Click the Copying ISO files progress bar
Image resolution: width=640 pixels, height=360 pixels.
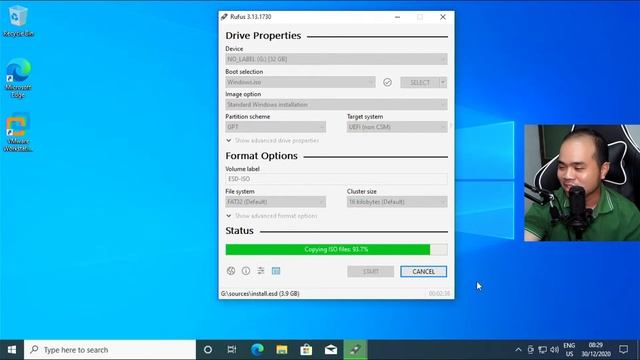pyautogui.click(x=336, y=249)
